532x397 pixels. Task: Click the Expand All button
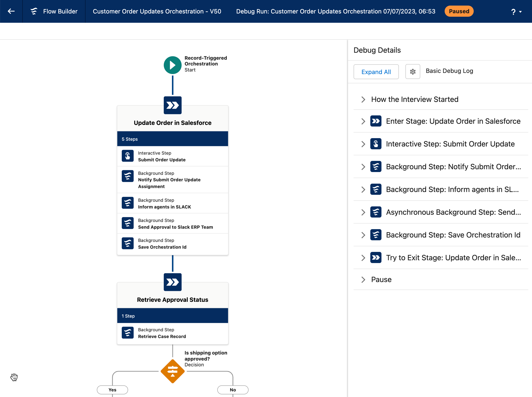[x=376, y=72]
